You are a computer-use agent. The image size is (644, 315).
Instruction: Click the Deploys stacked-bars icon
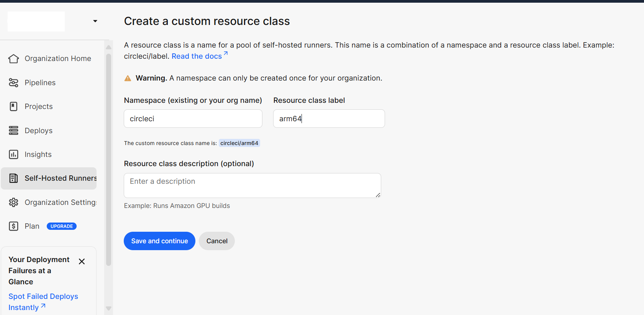coord(13,130)
